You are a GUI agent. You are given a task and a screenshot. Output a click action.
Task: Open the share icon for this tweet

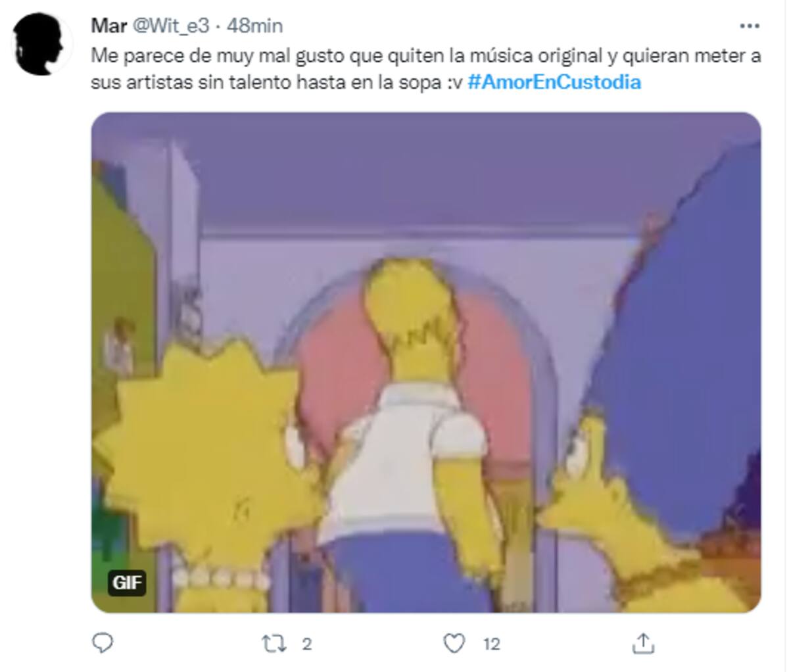(x=644, y=643)
